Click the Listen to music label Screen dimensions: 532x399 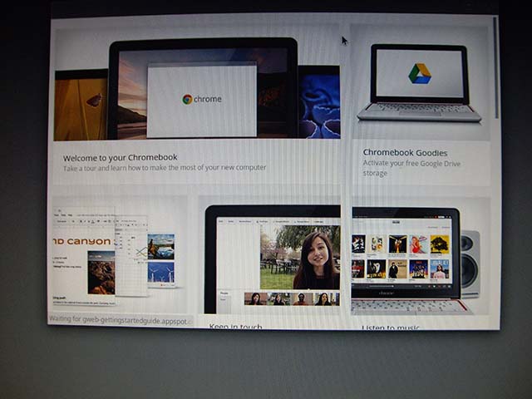click(392, 328)
